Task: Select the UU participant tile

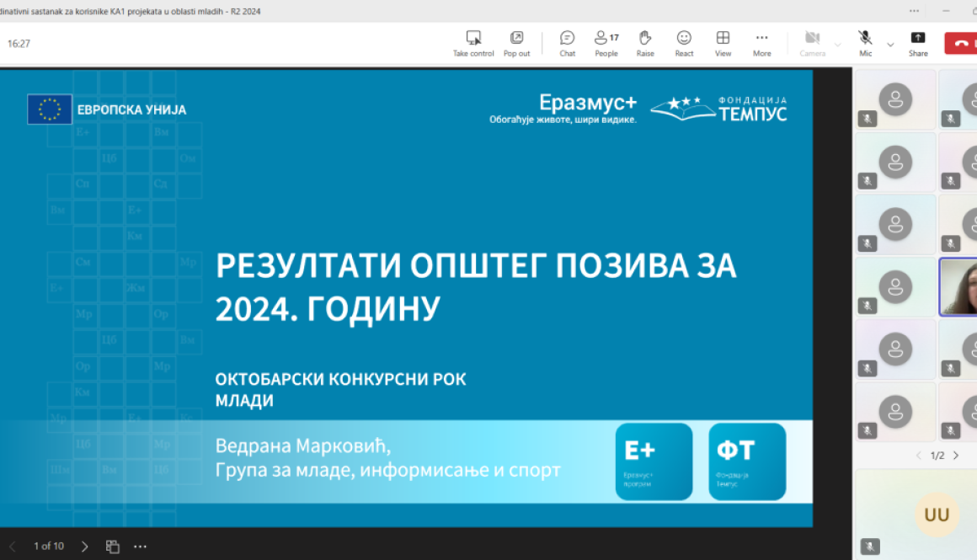Action: pos(937,514)
